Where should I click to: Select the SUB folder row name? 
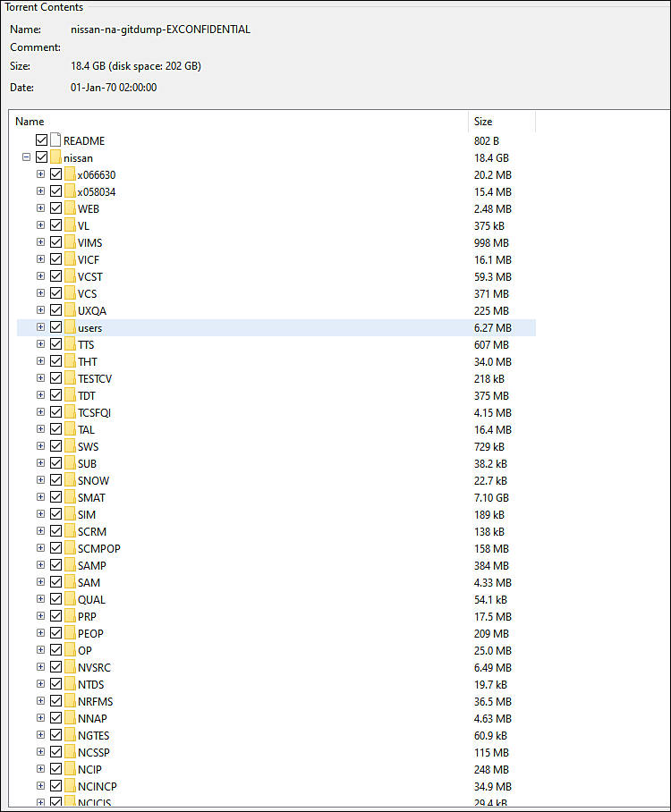(87, 463)
